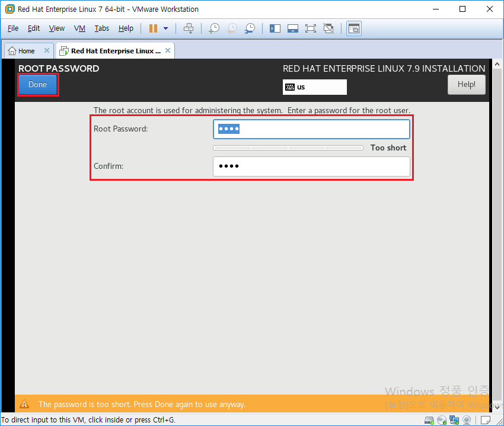Toggle the console view icon
The height and width of the screenshot is (426, 504).
354,28
